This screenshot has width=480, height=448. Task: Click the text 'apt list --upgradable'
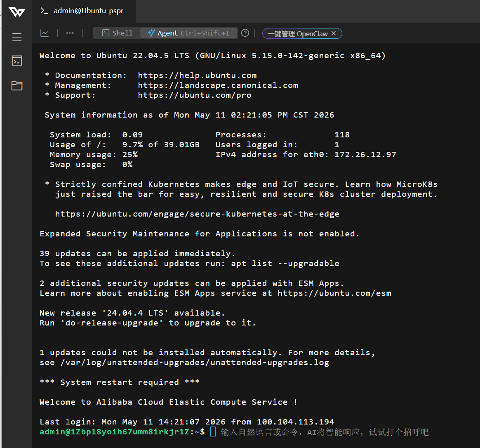click(x=285, y=263)
